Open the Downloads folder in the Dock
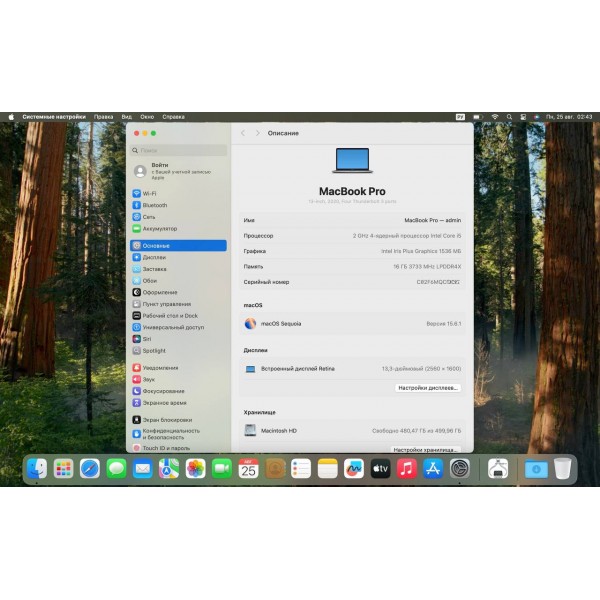The width and height of the screenshot is (600, 600). click(536, 468)
